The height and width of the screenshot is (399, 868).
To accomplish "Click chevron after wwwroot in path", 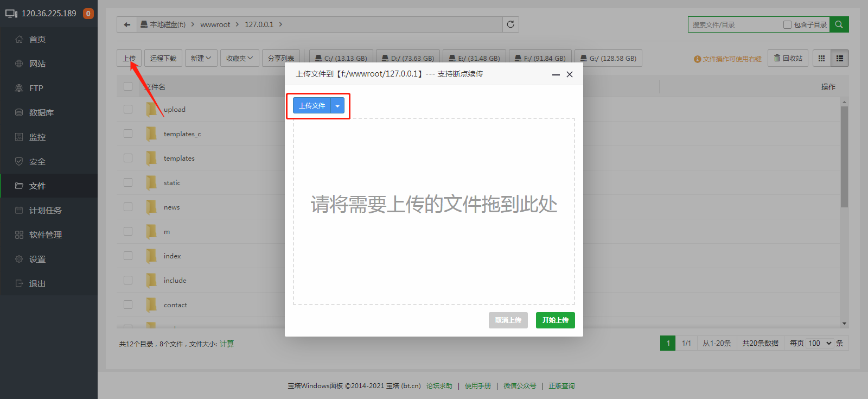I will pos(237,24).
